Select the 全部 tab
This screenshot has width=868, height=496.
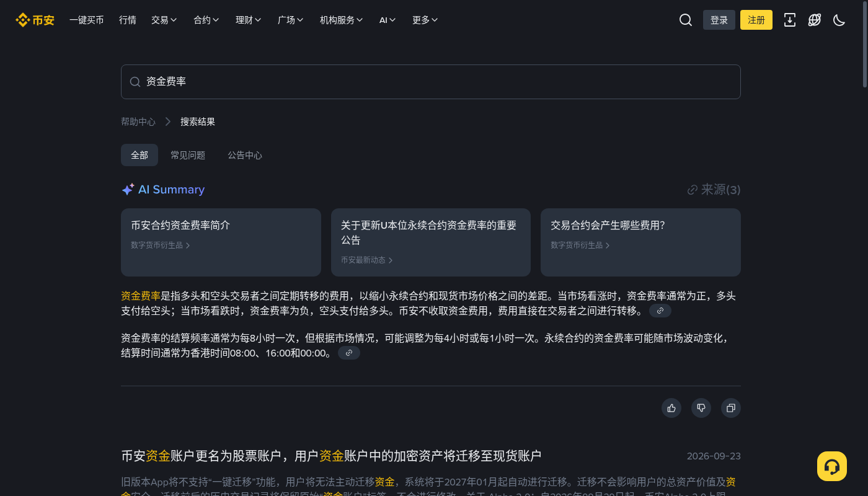tap(139, 155)
